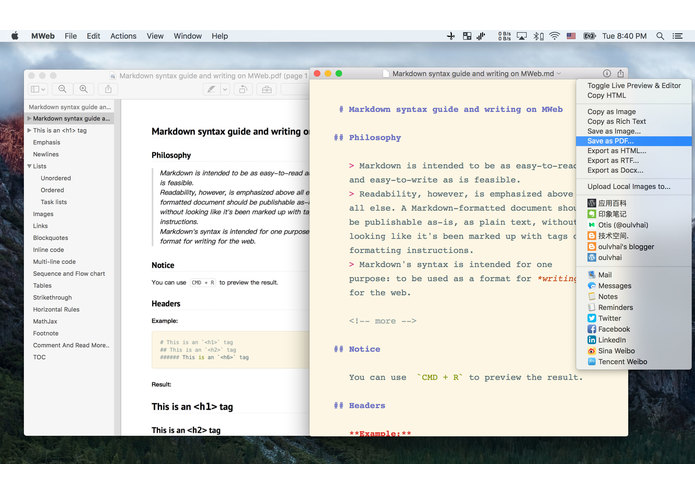Choose Upload Local Images to...
The image size is (695, 494).
[633, 187]
